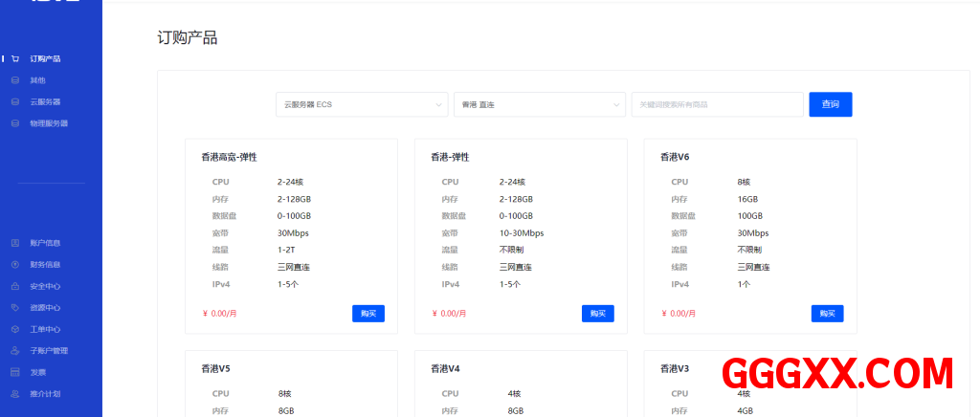Click the 子账户管理 user icon

(15, 351)
